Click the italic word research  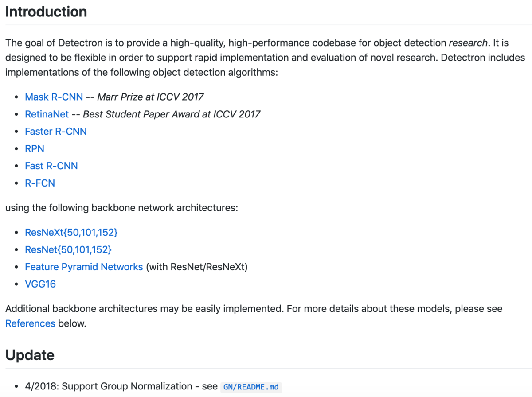[x=468, y=43]
